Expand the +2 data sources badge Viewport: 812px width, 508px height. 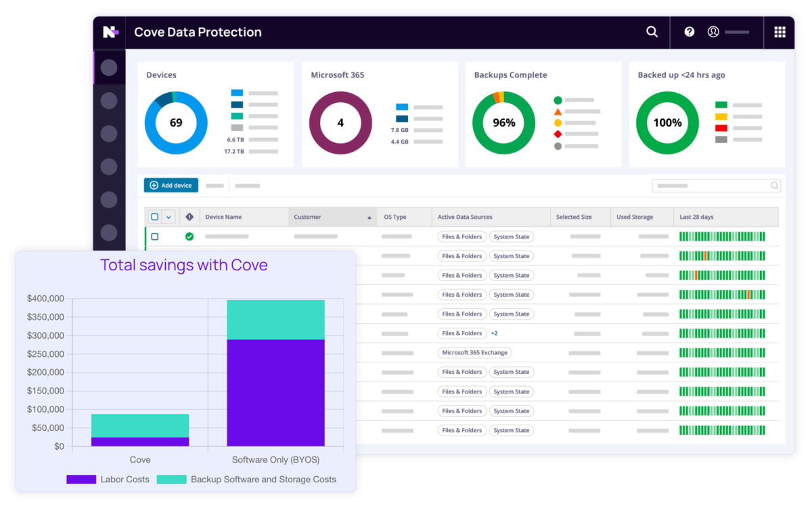[494, 333]
